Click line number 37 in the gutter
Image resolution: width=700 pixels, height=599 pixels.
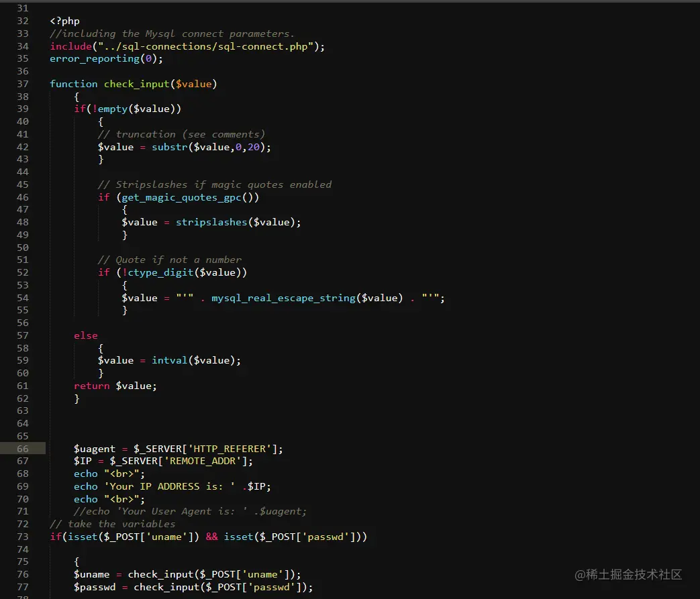click(23, 84)
